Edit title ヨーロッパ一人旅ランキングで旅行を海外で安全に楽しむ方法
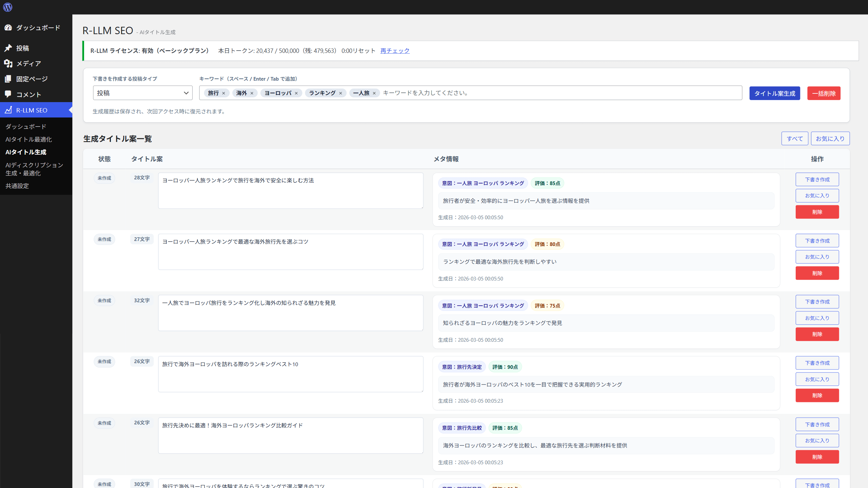This screenshot has height=488, width=868. (x=291, y=191)
